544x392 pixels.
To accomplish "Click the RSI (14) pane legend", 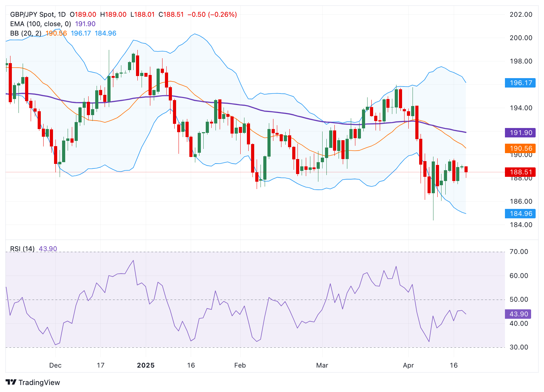I will 23,249.
